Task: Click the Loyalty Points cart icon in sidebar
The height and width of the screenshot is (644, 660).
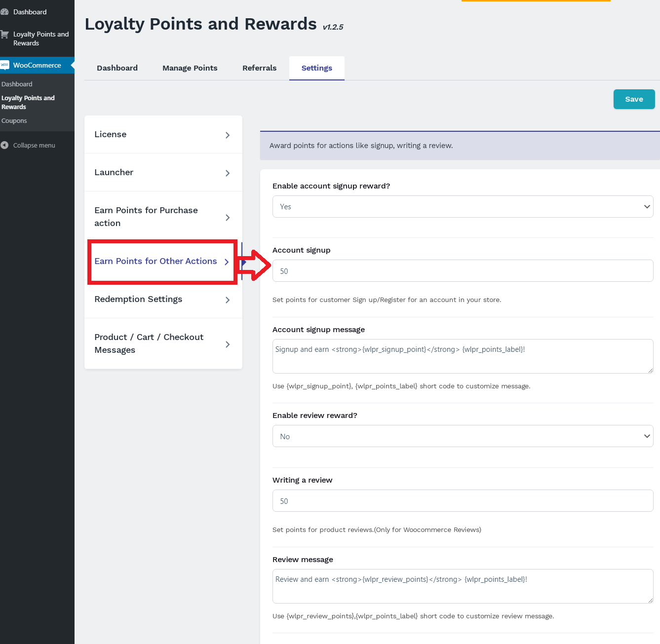Action: pos(4,35)
